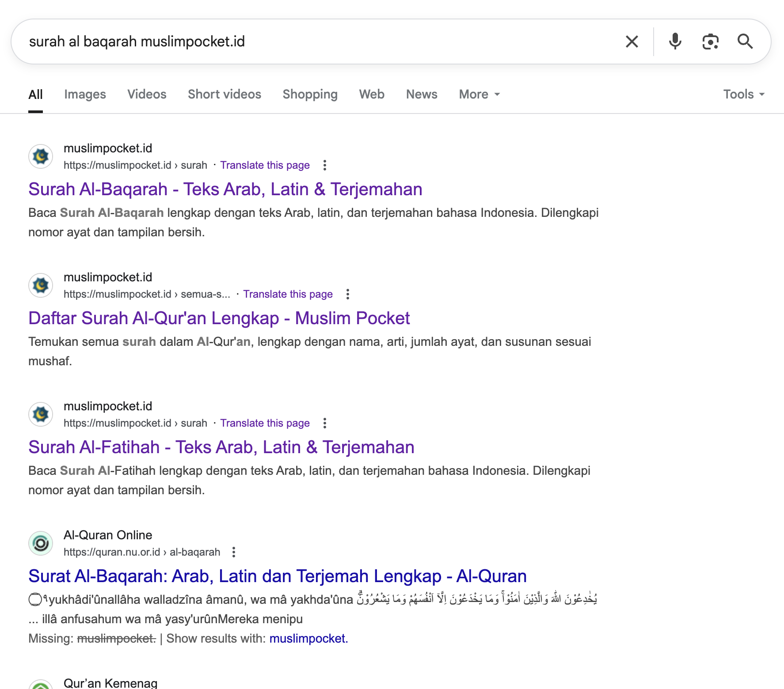Open Google Lens image search
The image size is (784, 689).
pos(710,42)
